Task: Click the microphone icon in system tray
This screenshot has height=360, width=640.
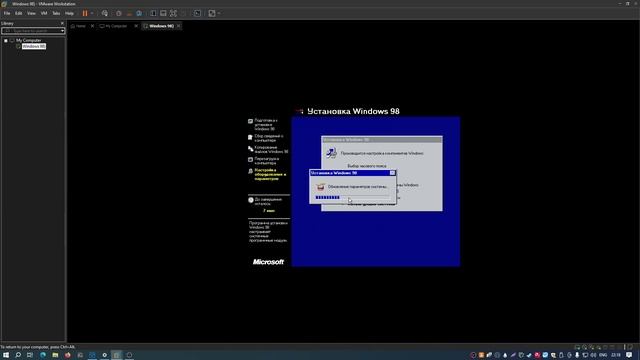Action: click(577, 355)
